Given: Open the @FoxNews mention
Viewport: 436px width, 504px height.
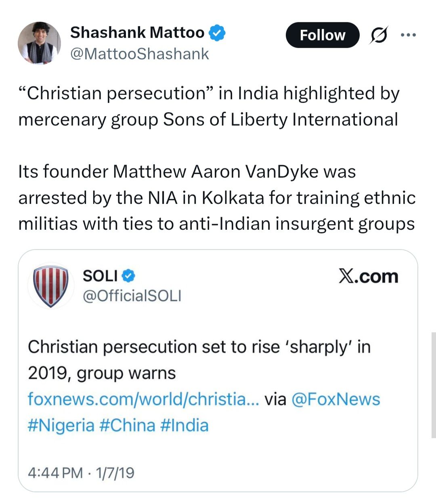Looking at the screenshot, I should (335, 399).
